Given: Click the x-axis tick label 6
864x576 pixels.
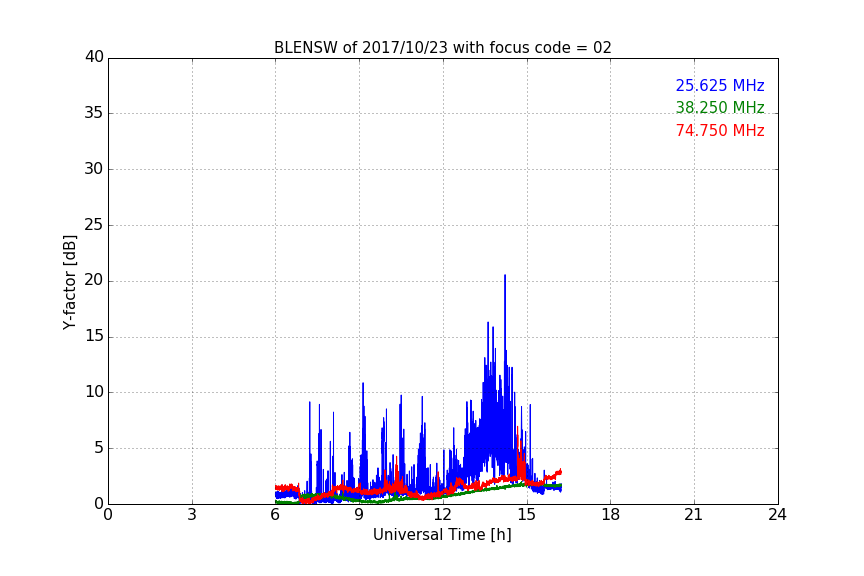Looking at the screenshot, I should (x=275, y=515).
